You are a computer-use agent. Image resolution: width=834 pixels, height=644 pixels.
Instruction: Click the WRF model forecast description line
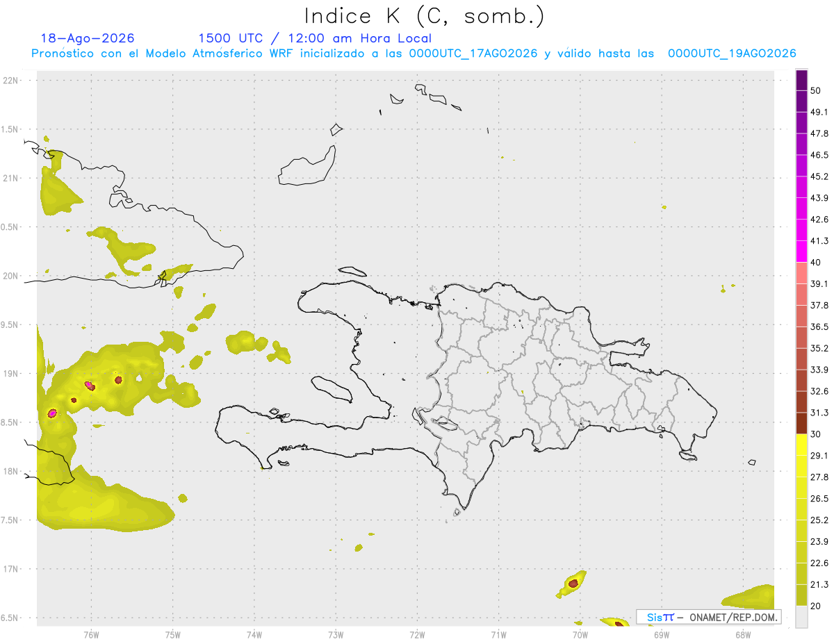click(414, 53)
